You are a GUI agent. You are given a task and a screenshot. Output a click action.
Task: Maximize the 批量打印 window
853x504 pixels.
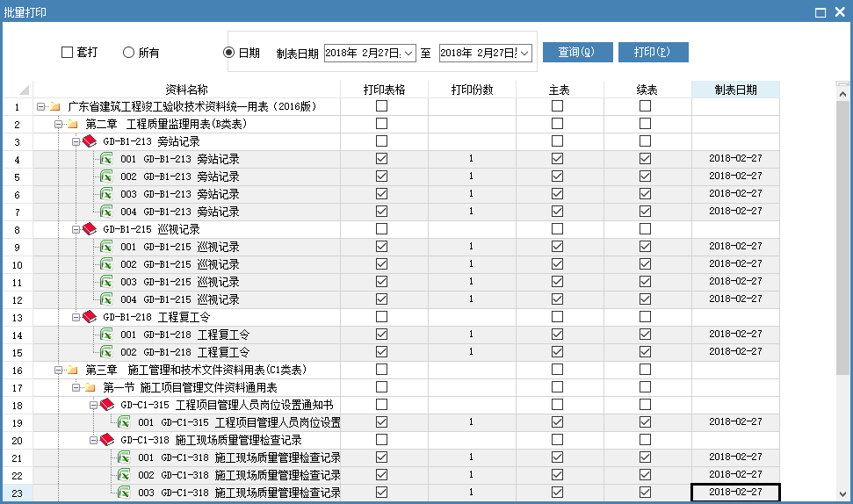click(x=820, y=12)
